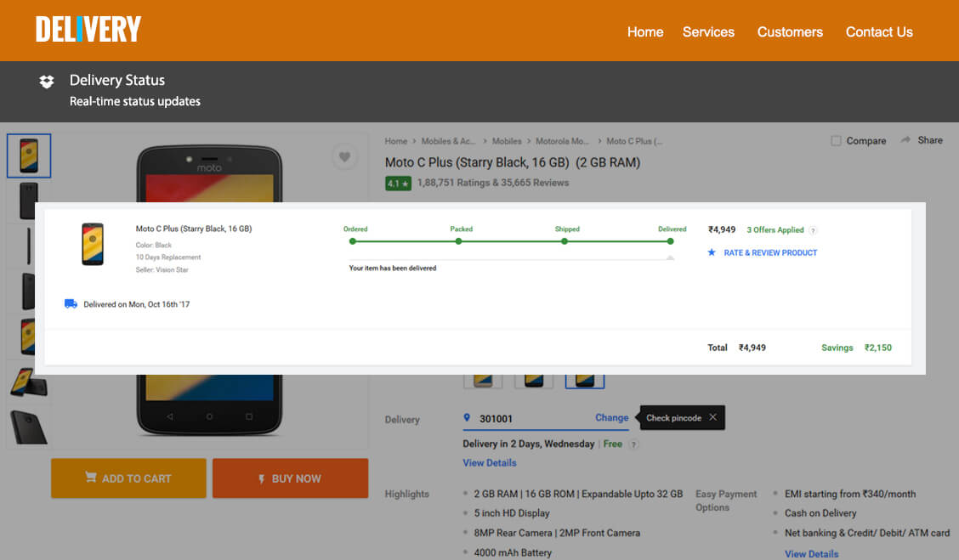The height and width of the screenshot is (560, 959).
Task: Click Moto C Plus breadcrumb
Action: (634, 141)
